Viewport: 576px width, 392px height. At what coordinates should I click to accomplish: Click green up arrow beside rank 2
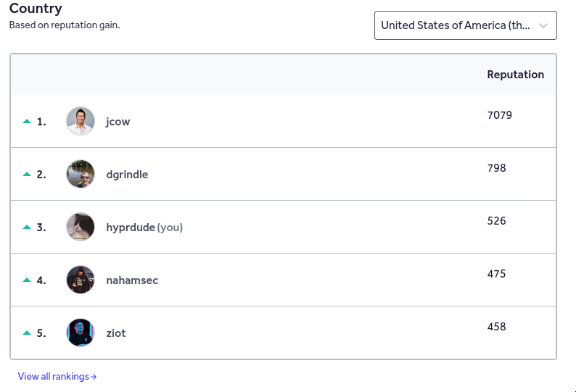[x=27, y=175]
